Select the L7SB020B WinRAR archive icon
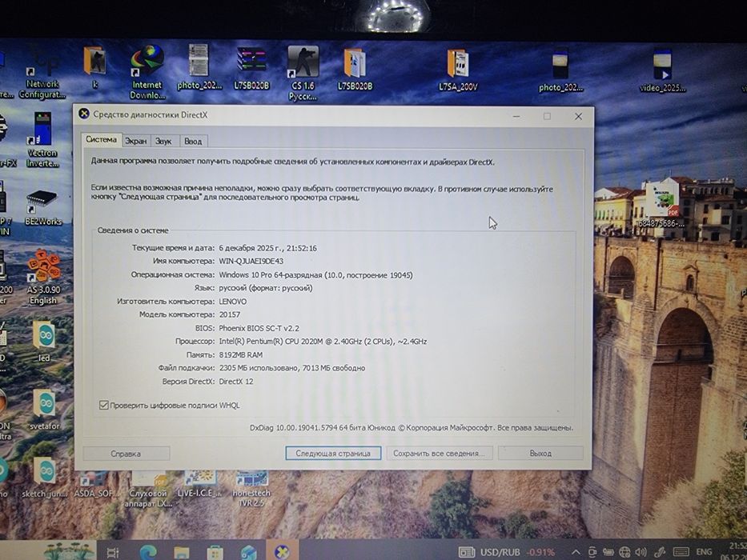747x560 pixels. (251, 68)
